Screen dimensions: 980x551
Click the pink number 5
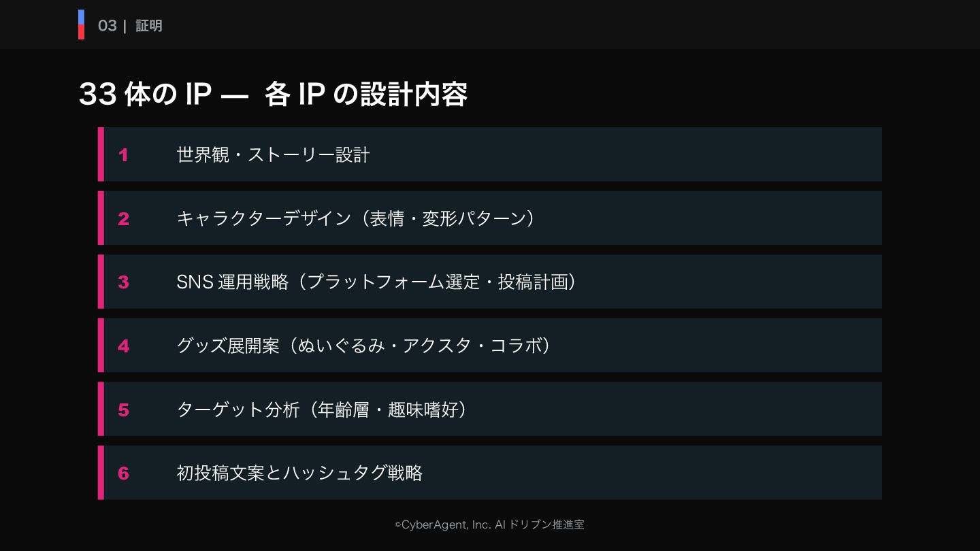pos(123,410)
